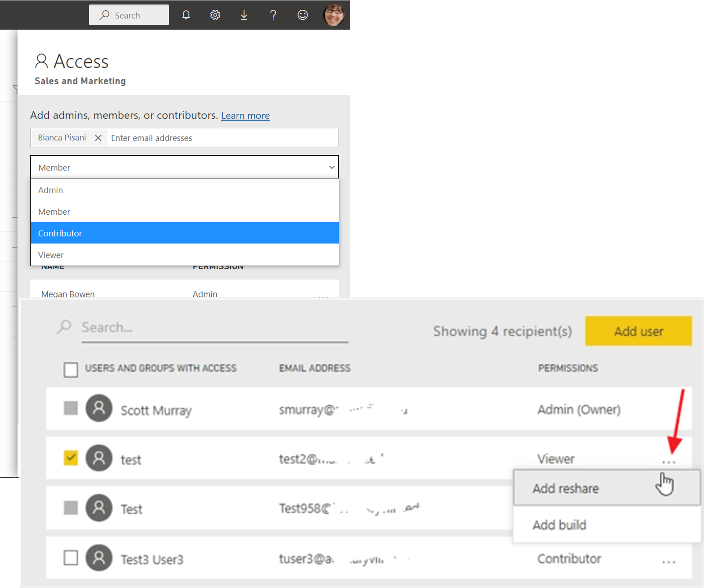This screenshot has height=588, width=704.
Task: Click the tuser3 email address
Action: click(x=345, y=559)
